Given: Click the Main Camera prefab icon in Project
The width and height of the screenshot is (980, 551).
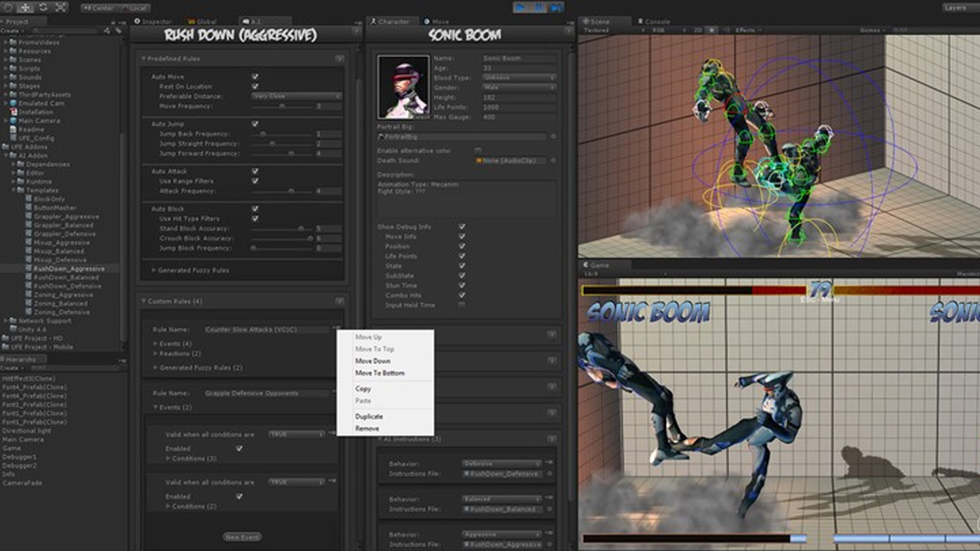Looking at the screenshot, I should [13, 121].
